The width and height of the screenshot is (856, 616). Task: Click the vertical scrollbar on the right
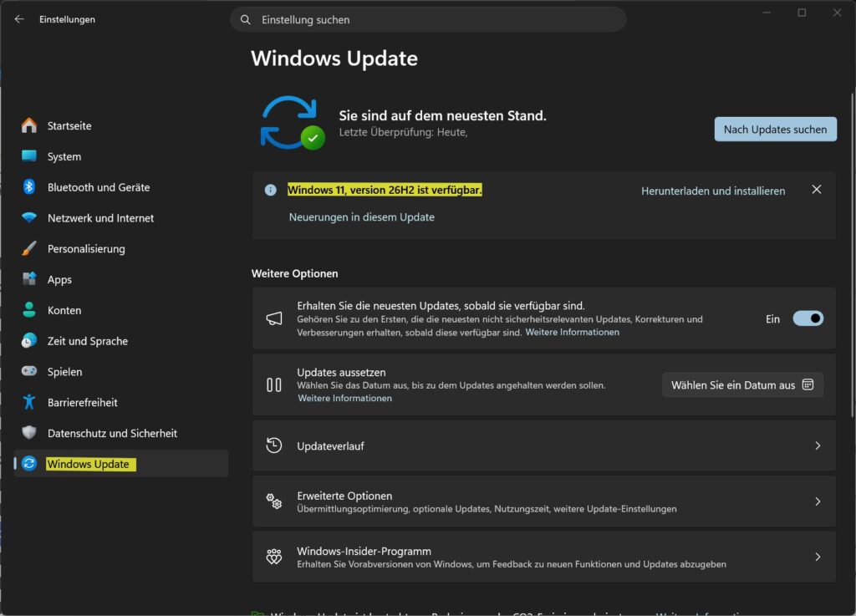(x=852, y=256)
